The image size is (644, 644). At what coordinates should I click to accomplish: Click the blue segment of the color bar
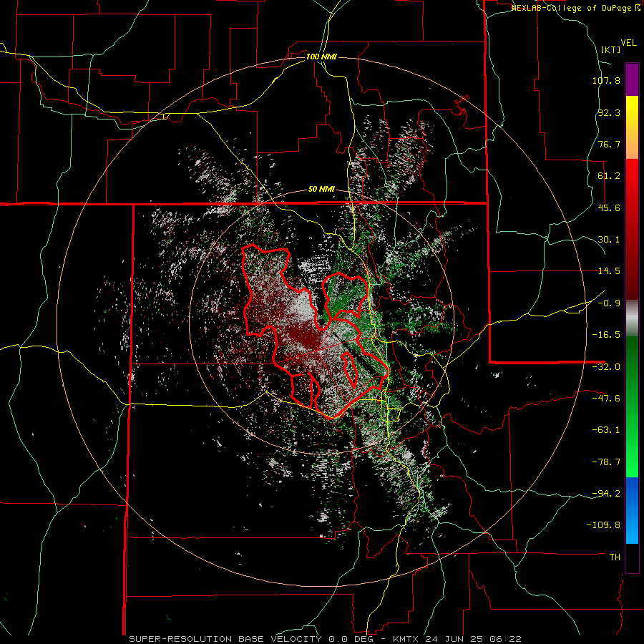tap(632, 510)
